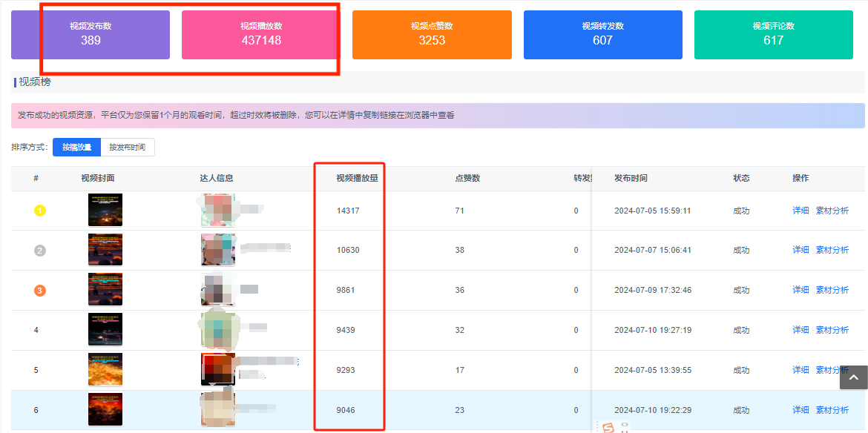Viewport: 868px width, 433px height.
Task: Open 详细 for the rank 1 video
Action: (800, 211)
